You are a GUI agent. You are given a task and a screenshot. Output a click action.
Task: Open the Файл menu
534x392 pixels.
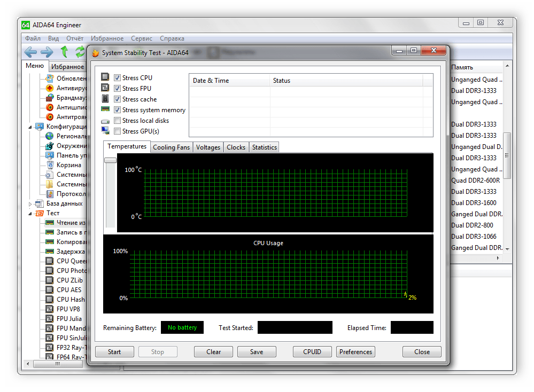(33, 38)
